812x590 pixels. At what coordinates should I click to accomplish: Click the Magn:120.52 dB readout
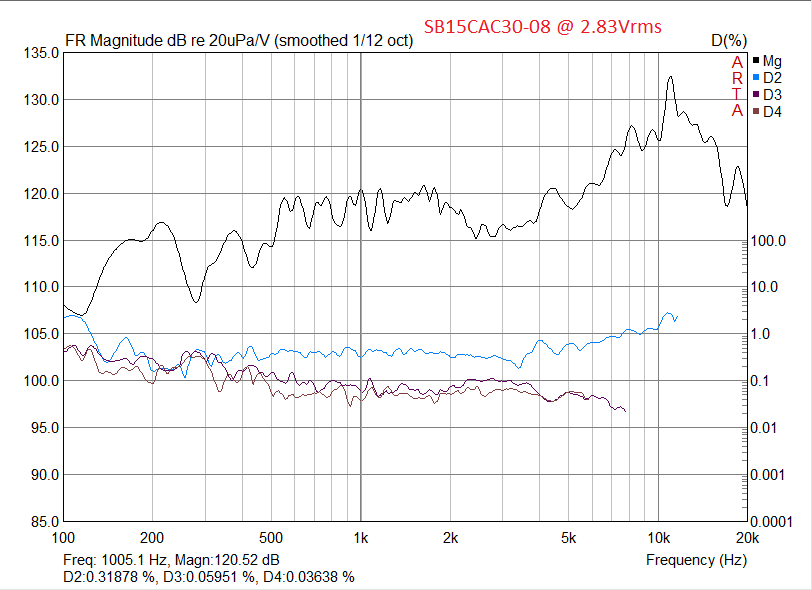(227, 560)
